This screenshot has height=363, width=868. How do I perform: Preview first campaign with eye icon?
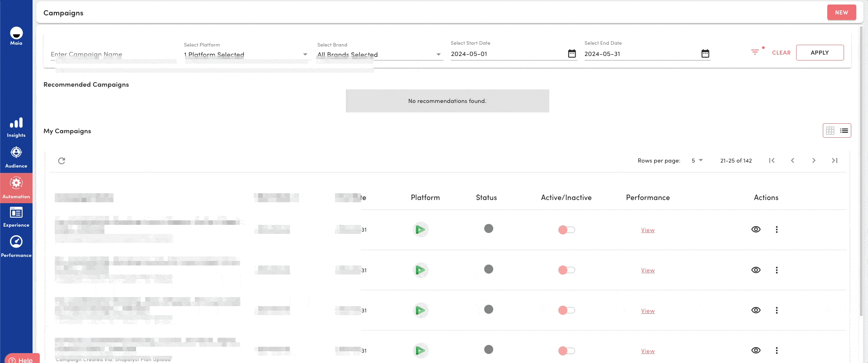coord(756,229)
